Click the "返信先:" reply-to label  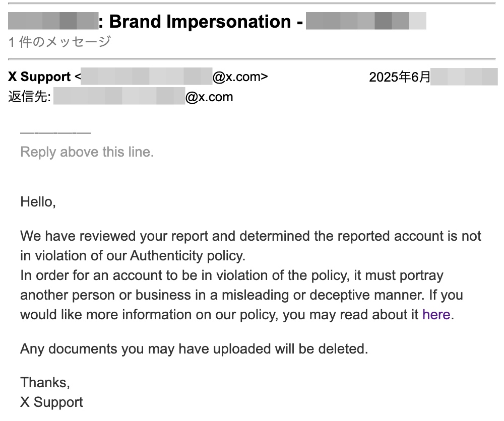click(x=29, y=97)
